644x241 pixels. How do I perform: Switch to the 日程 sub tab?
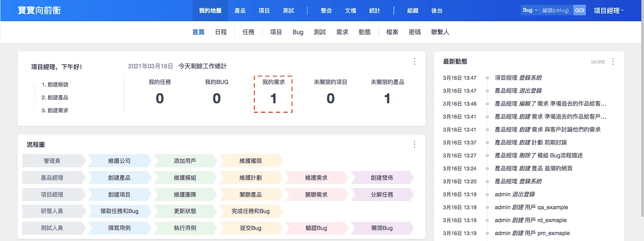221,32
